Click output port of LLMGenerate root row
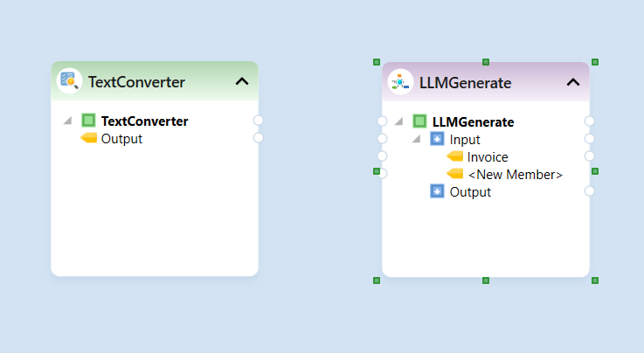Screen dimensions: 644x353 click(589, 121)
